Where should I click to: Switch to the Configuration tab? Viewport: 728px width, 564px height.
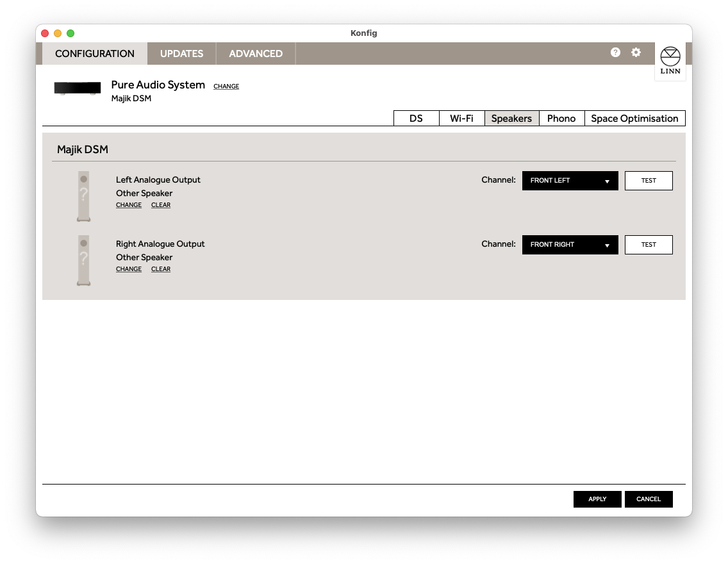pyautogui.click(x=95, y=54)
